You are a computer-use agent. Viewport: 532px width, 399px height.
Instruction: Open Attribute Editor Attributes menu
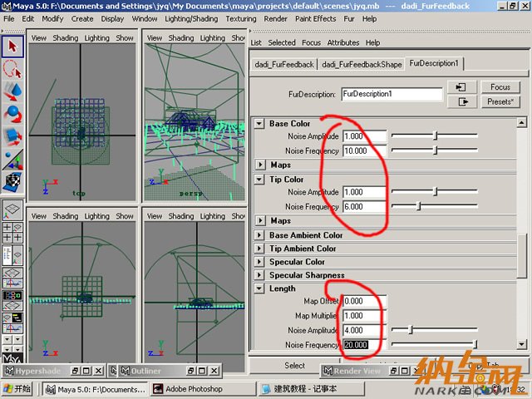(343, 42)
